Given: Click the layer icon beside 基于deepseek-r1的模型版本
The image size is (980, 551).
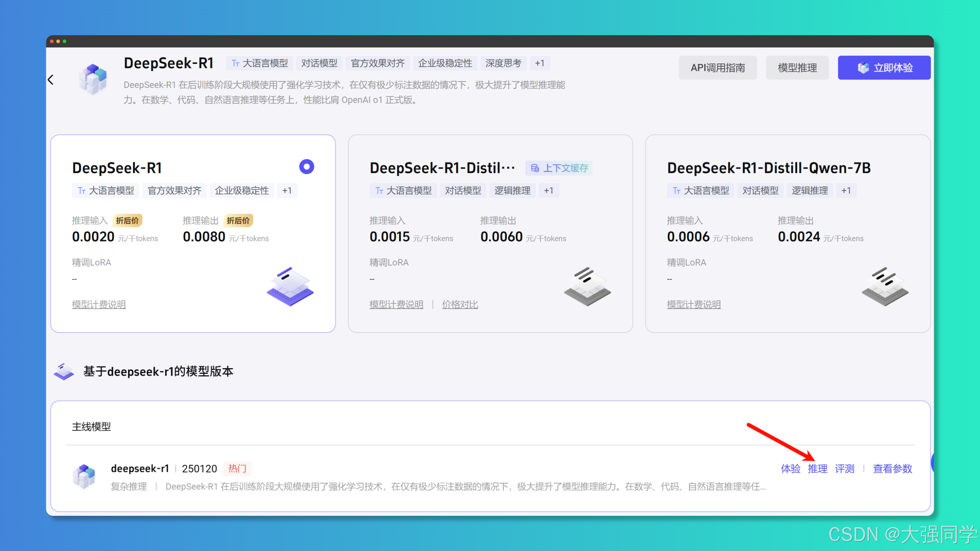Looking at the screenshot, I should (x=64, y=371).
